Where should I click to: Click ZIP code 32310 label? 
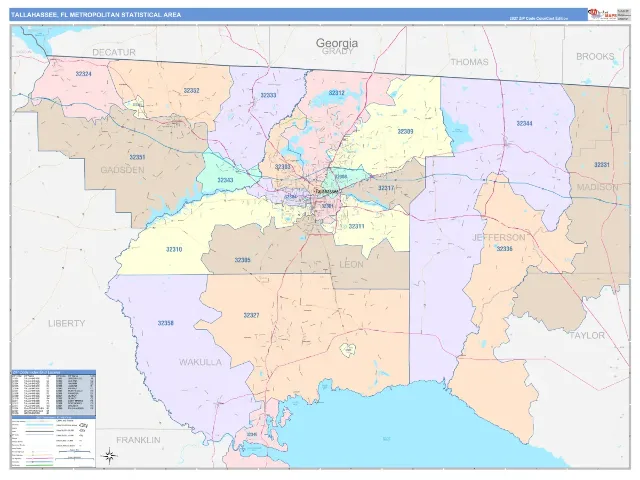[x=174, y=249]
